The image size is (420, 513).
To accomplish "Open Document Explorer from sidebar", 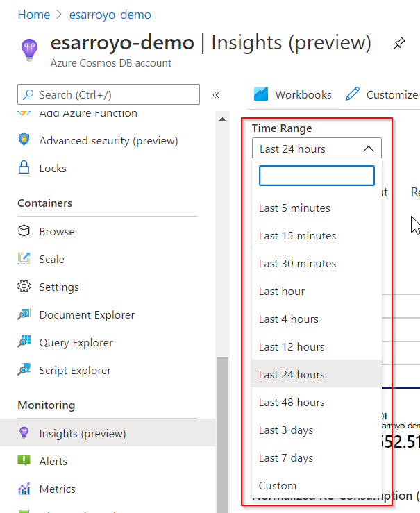I will [87, 314].
